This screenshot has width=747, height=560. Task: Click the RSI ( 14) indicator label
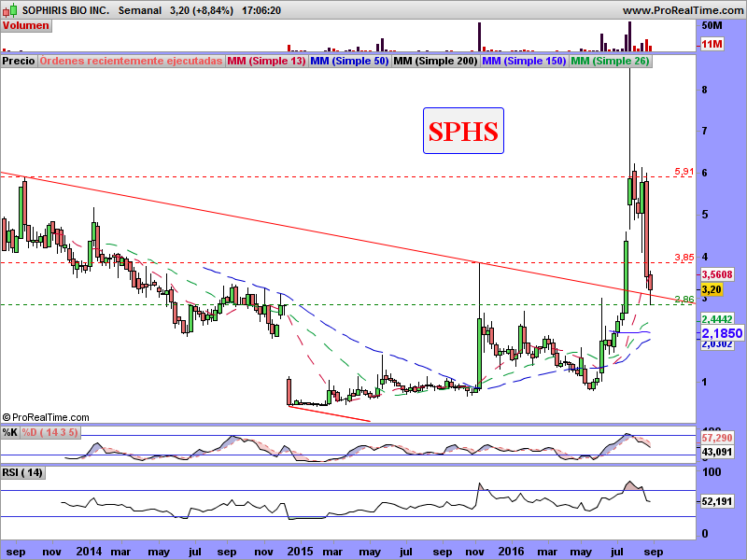(x=22, y=473)
